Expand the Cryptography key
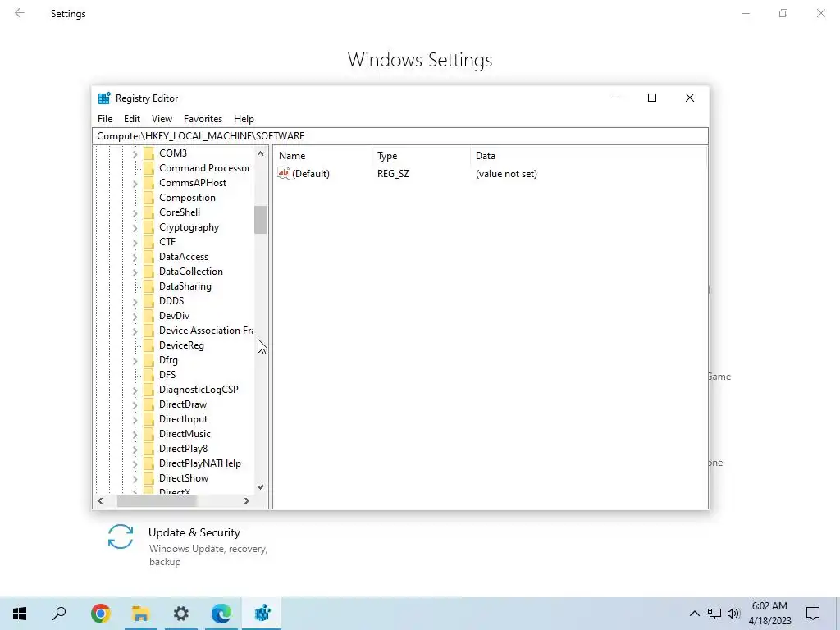Image resolution: width=840 pixels, height=630 pixels. coord(135,228)
